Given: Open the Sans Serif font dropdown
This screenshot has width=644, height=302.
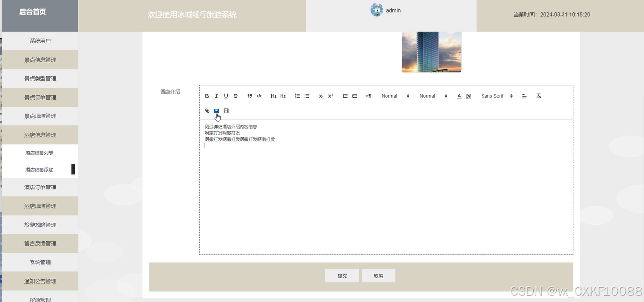Looking at the screenshot, I should (497, 96).
